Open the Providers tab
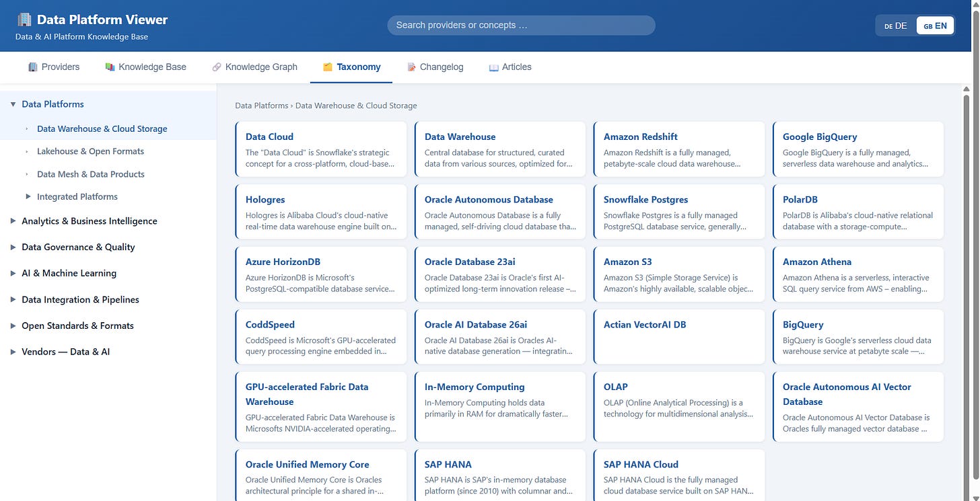Image resolution: width=980 pixels, height=501 pixels. [54, 67]
